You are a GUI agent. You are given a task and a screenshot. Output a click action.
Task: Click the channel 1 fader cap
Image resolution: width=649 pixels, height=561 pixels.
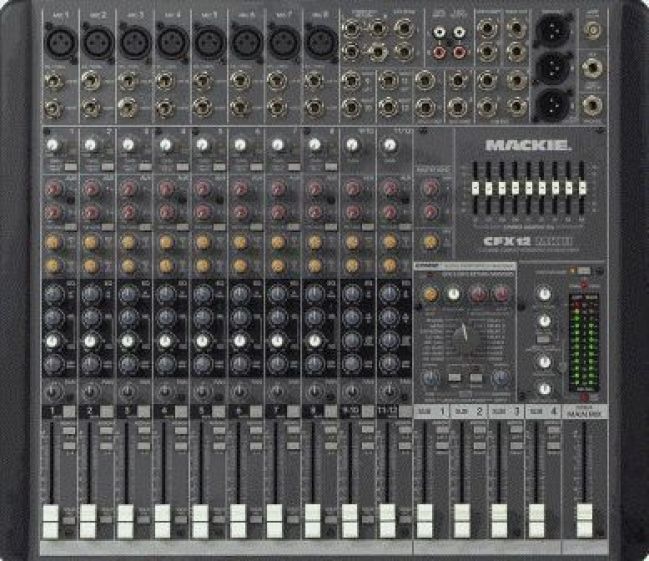tap(50, 517)
